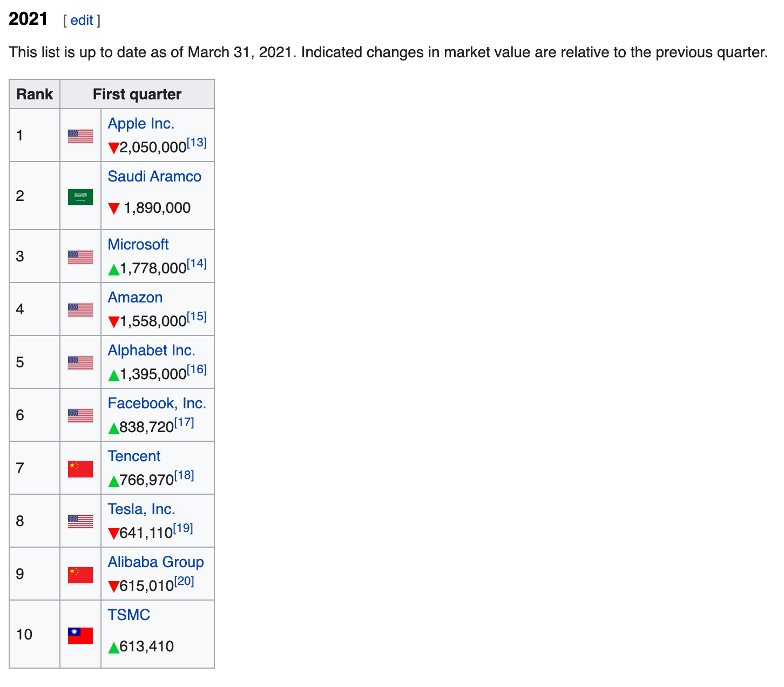
Task: Click the Rank column header
Action: click(35, 95)
